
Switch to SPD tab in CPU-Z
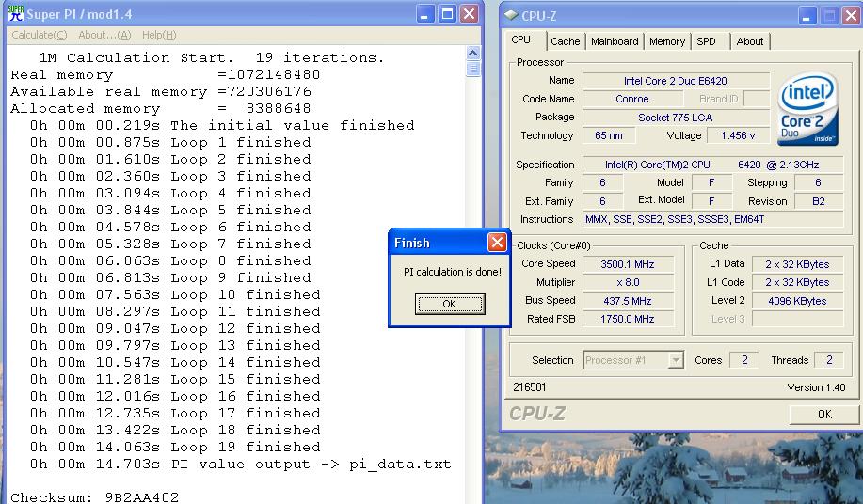click(x=706, y=41)
